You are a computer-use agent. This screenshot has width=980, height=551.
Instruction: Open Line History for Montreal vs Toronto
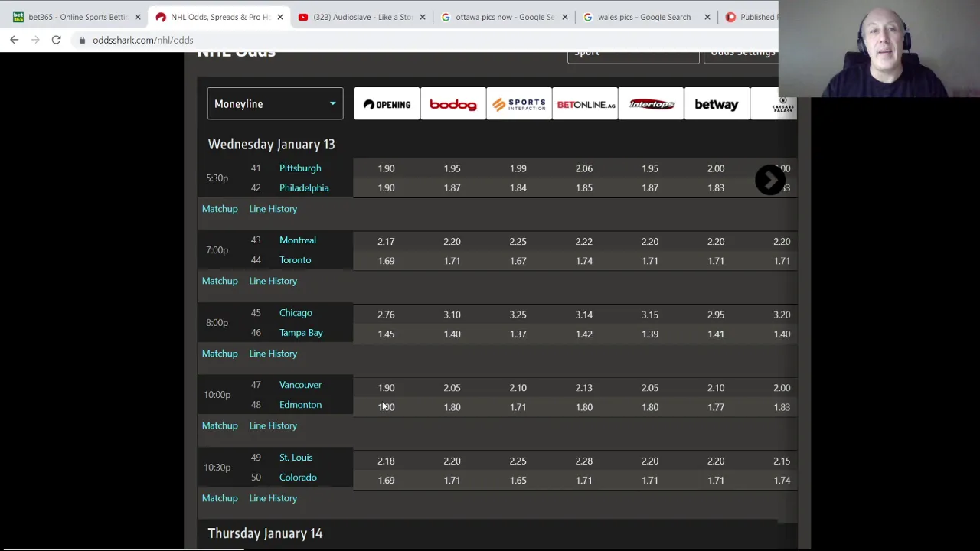[x=273, y=281]
